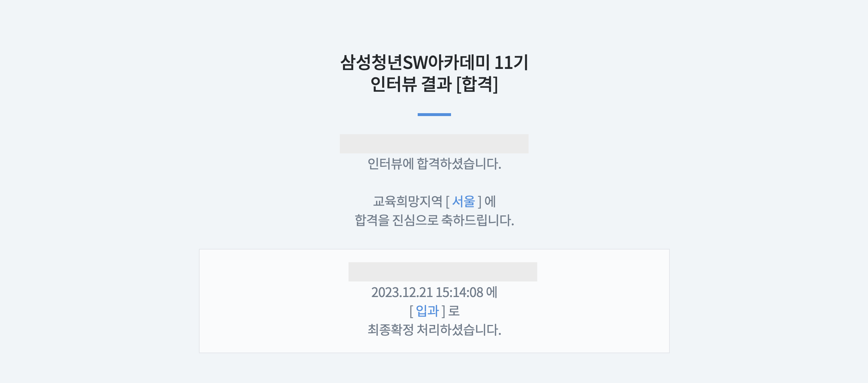The height and width of the screenshot is (383, 868).
Task: Click the 합격을 진심으로 축하드립니다 sentence
Action: click(x=434, y=220)
